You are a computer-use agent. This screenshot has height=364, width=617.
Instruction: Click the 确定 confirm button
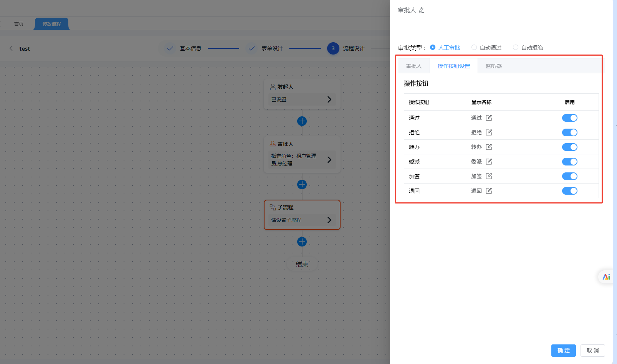[564, 351]
